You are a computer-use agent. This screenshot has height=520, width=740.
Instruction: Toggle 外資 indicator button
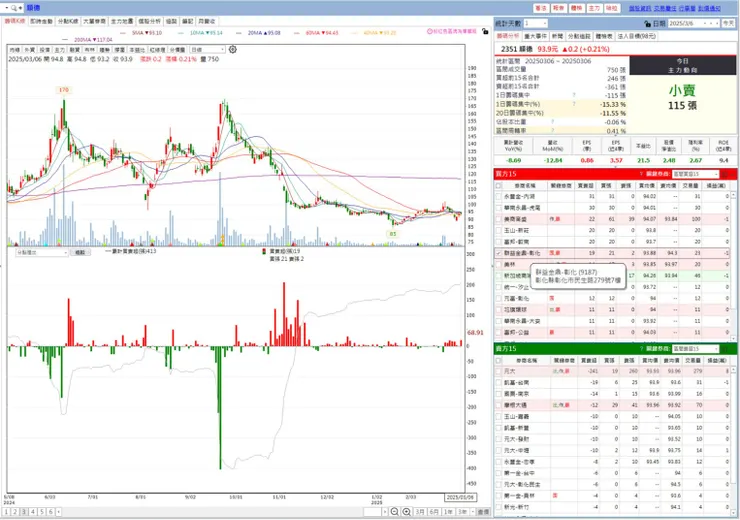point(29,50)
